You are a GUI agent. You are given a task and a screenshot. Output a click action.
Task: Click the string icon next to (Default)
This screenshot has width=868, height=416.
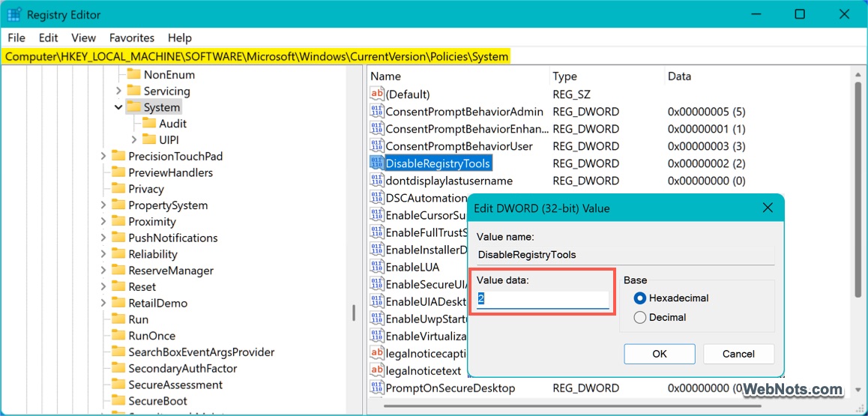pyautogui.click(x=377, y=94)
